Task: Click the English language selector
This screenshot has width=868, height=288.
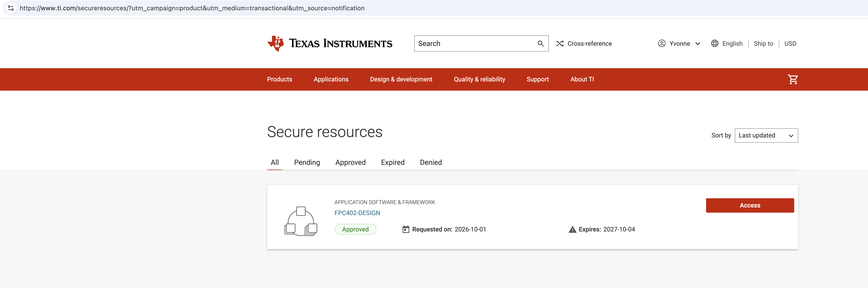Action: pos(732,44)
